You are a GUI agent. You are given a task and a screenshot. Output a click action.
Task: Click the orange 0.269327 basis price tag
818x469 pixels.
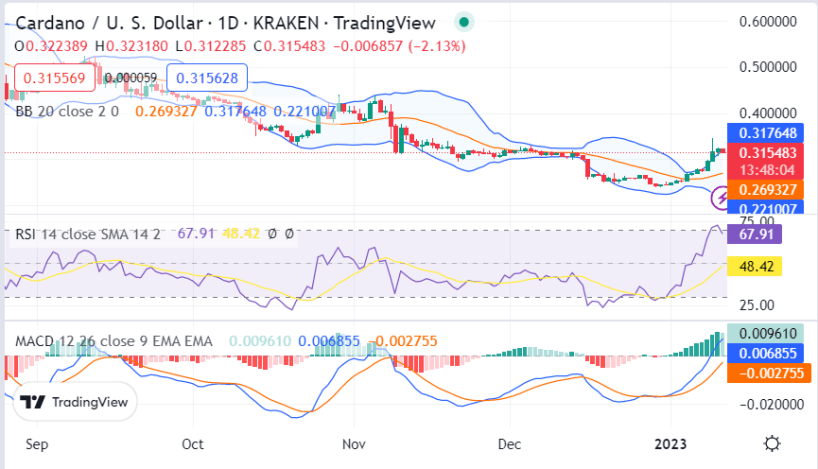(x=765, y=190)
